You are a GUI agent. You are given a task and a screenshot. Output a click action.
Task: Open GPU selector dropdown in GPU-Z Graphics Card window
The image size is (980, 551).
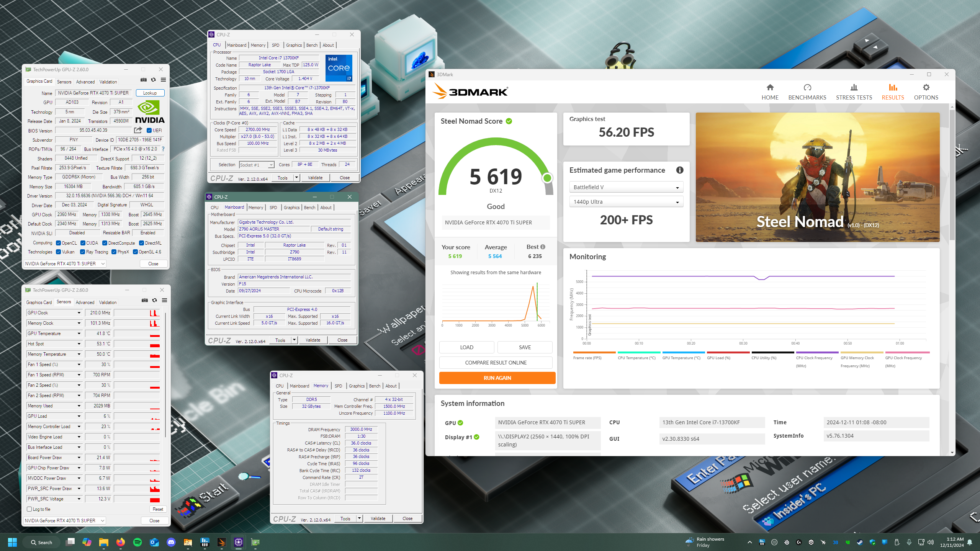point(65,263)
